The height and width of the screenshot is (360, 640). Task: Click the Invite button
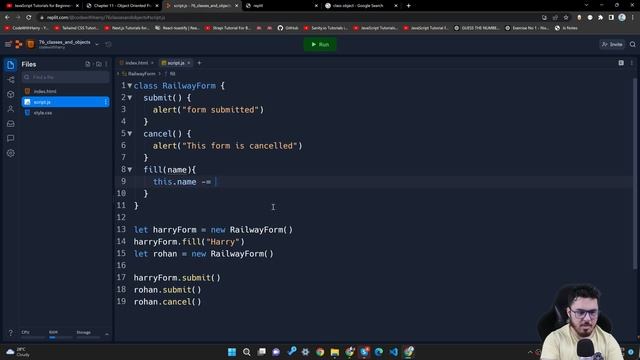[612, 44]
